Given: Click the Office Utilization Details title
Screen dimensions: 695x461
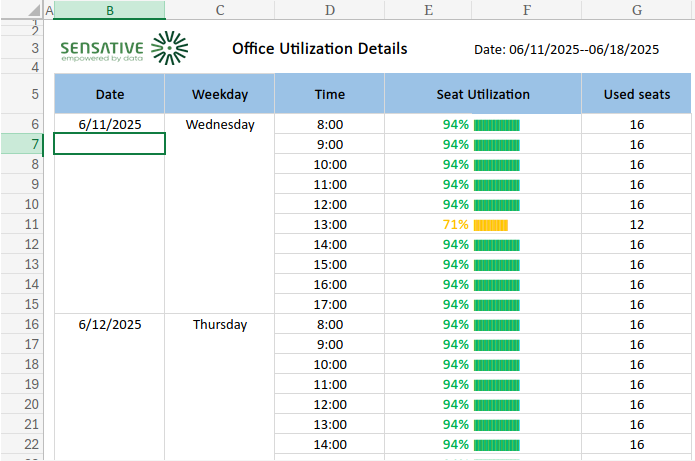Looking at the screenshot, I should pyautogui.click(x=319, y=49).
